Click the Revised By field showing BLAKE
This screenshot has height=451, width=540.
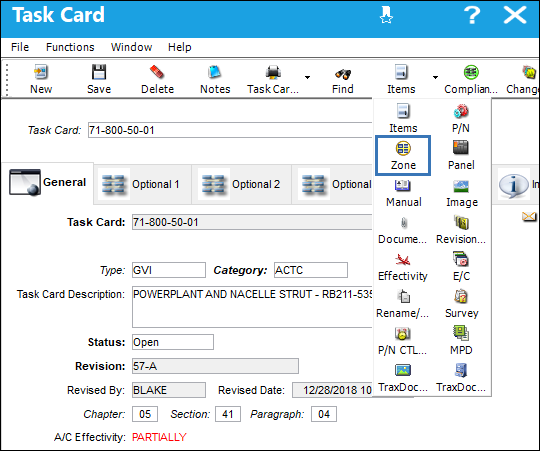pos(169,390)
